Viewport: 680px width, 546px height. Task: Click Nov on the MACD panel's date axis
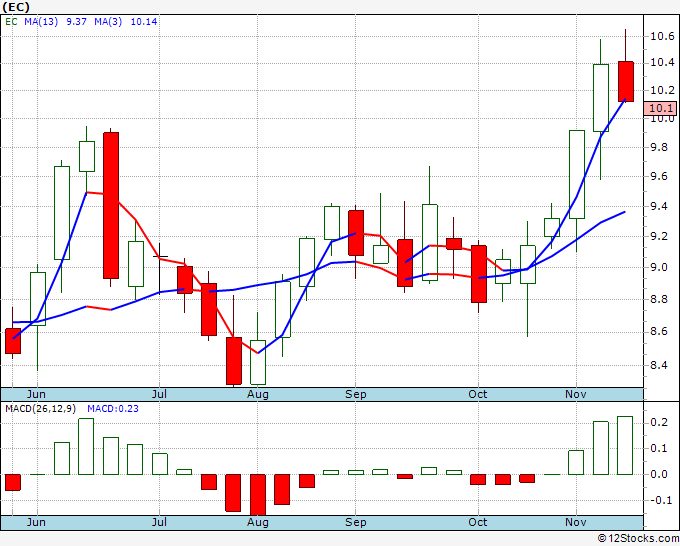tap(575, 522)
